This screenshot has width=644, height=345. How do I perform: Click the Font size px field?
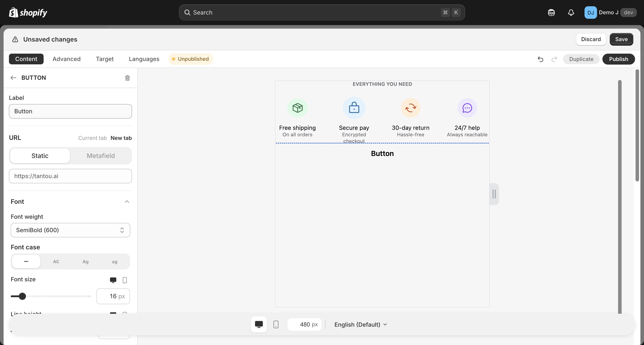pos(113,296)
